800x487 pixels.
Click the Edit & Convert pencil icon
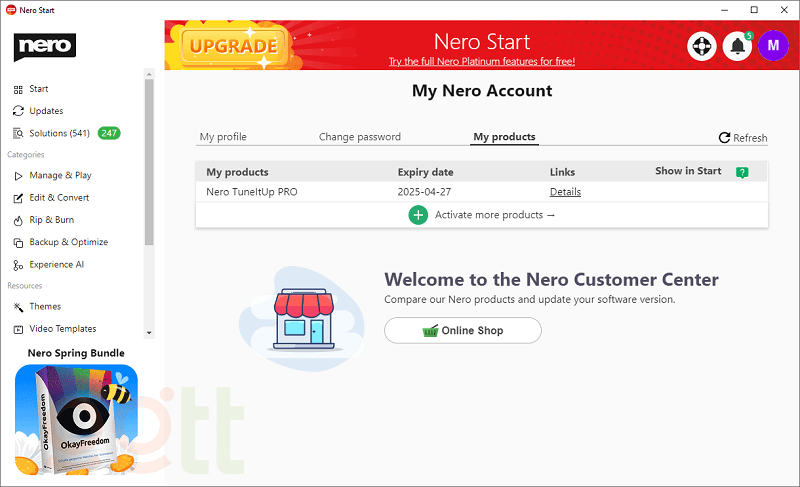[18, 198]
